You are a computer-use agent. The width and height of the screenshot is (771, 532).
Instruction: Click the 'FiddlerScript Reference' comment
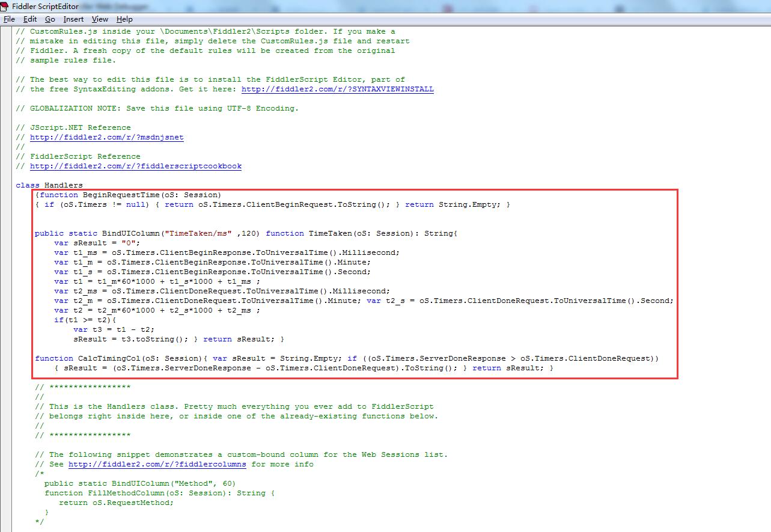(x=78, y=156)
